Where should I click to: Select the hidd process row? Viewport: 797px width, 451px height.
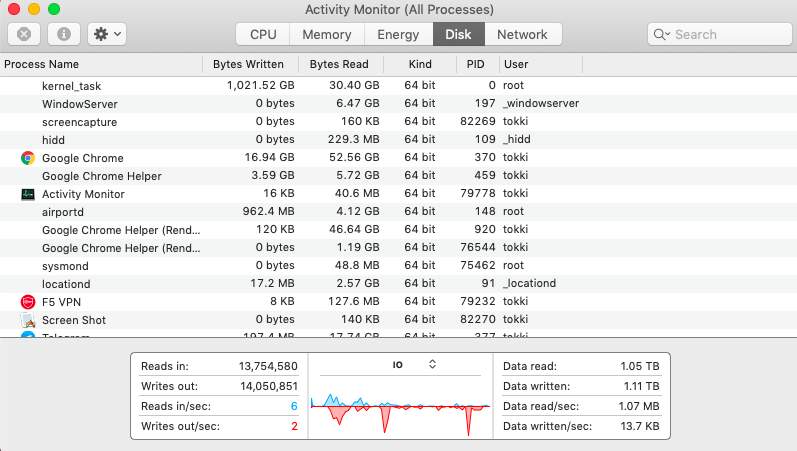[x=398, y=139]
